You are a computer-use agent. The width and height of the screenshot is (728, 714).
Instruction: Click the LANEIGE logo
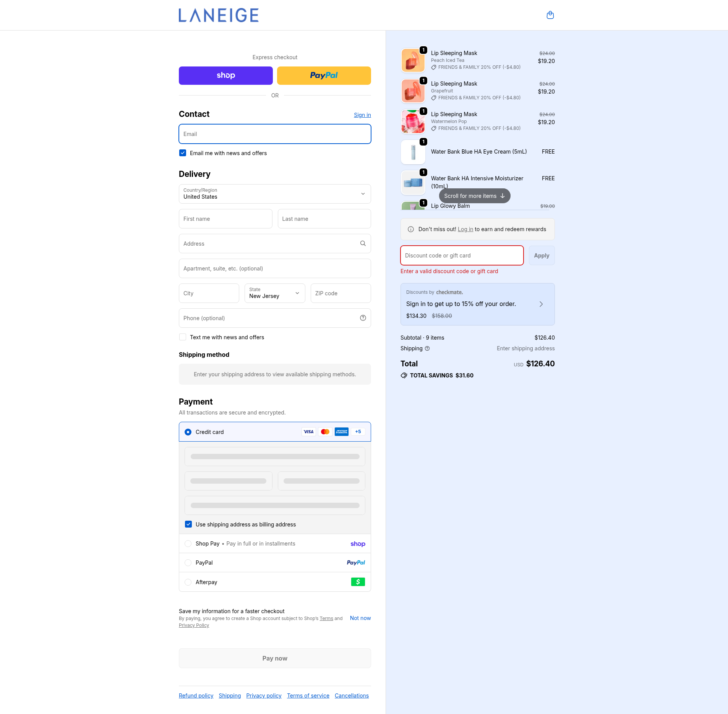219,15
